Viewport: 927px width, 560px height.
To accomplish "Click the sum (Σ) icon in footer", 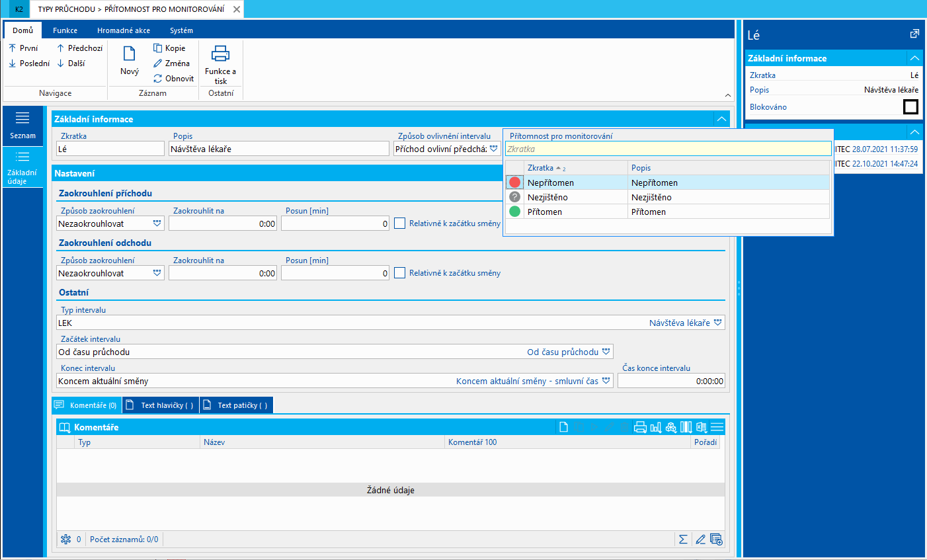I will (x=683, y=540).
